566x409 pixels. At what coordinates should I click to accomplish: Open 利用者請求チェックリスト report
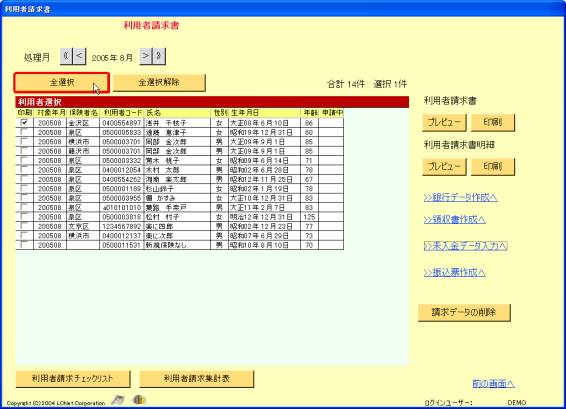coord(73,379)
